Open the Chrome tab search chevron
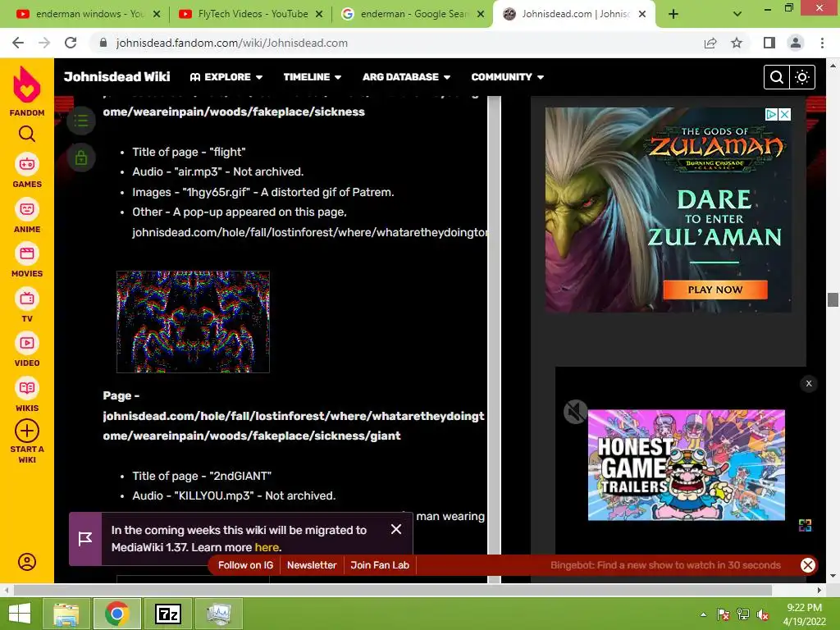The image size is (840, 630). [x=737, y=15]
